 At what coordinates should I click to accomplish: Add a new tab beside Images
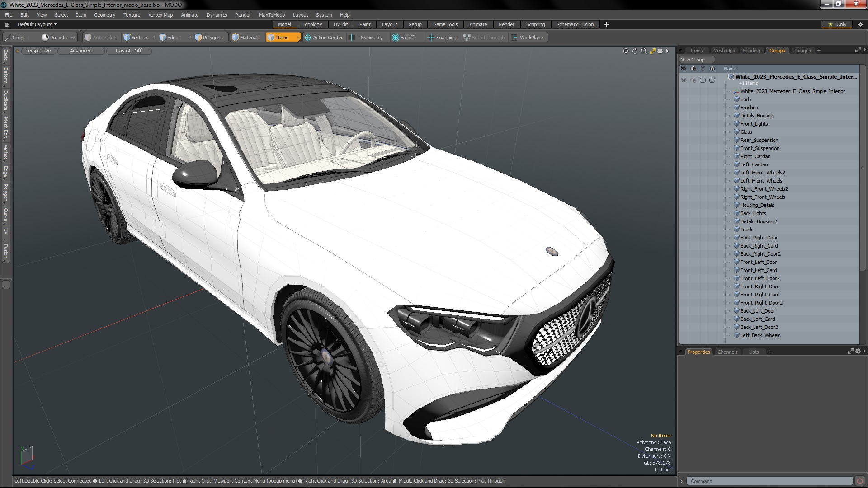tap(819, 51)
